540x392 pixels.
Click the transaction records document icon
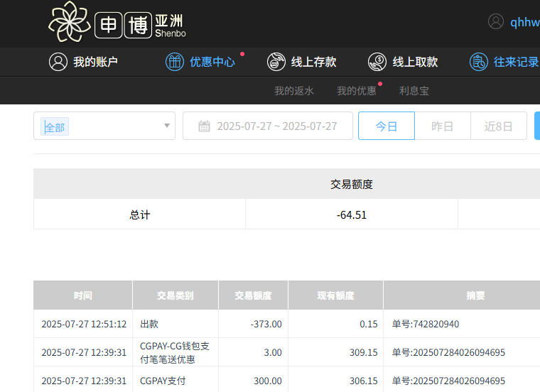[479, 62]
